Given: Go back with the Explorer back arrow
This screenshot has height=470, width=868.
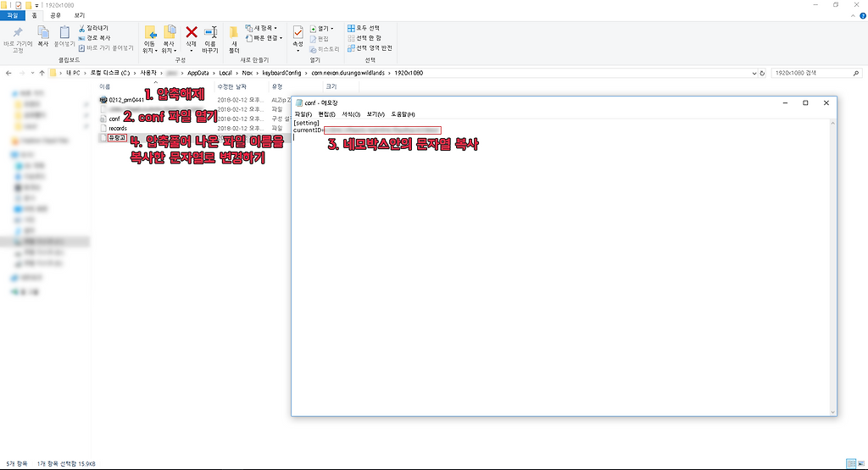Looking at the screenshot, I should (x=8, y=73).
